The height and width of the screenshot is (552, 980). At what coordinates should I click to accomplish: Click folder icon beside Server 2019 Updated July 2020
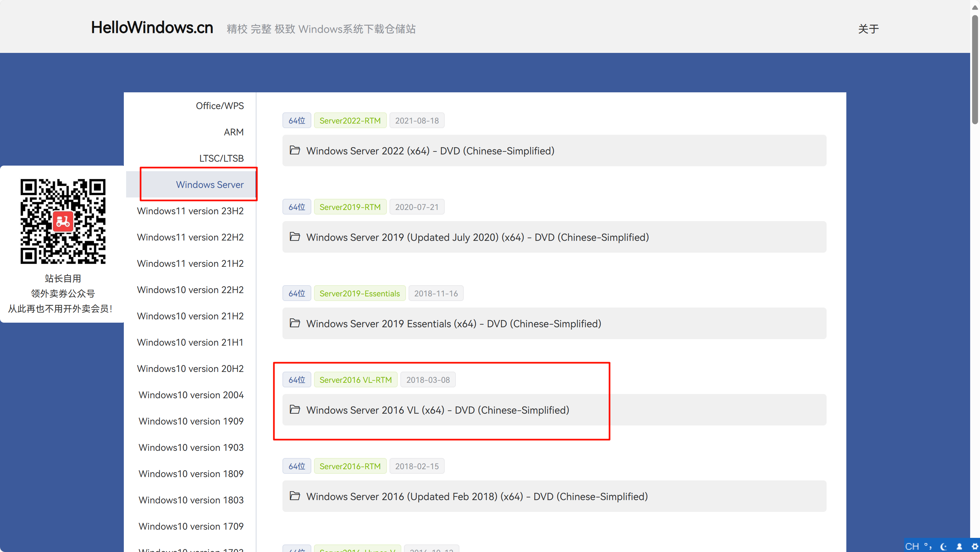click(x=295, y=237)
